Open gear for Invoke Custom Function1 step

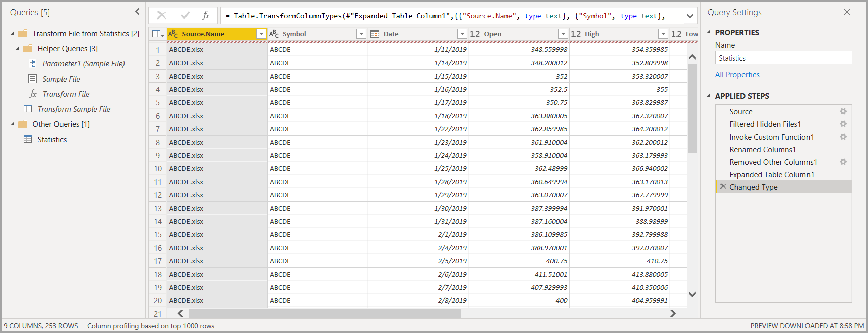(x=843, y=137)
